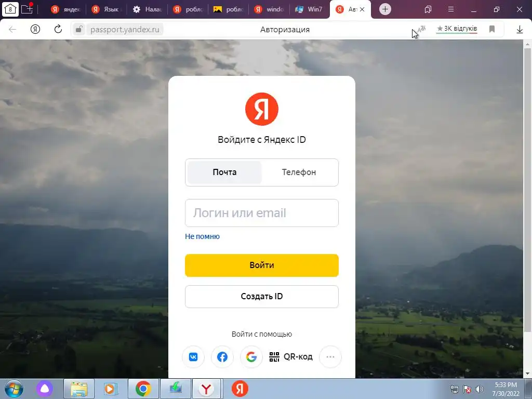Click the volume speaker tray icon
Screen dimensions: 532x399
point(479,389)
